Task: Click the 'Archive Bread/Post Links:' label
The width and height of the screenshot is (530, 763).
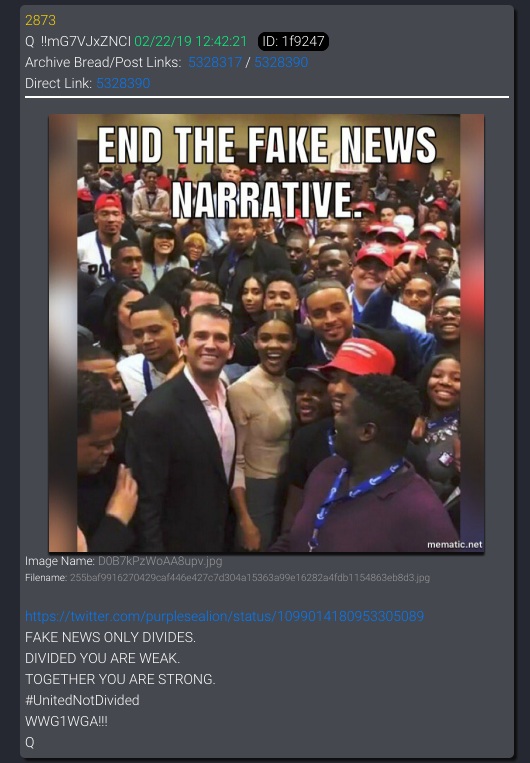Action: click(x=103, y=62)
